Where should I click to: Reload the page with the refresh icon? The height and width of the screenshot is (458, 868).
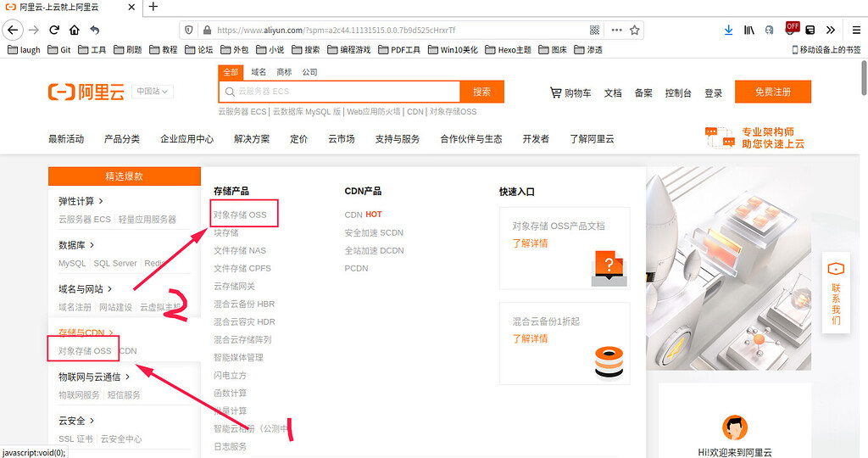[54, 30]
